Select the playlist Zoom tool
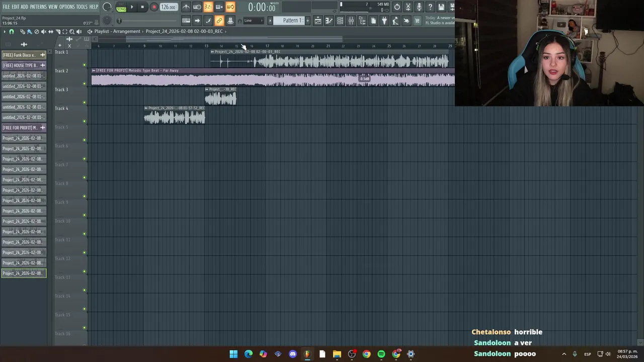Image resolution: width=644 pixels, height=362 pixels. click(71, 32)
